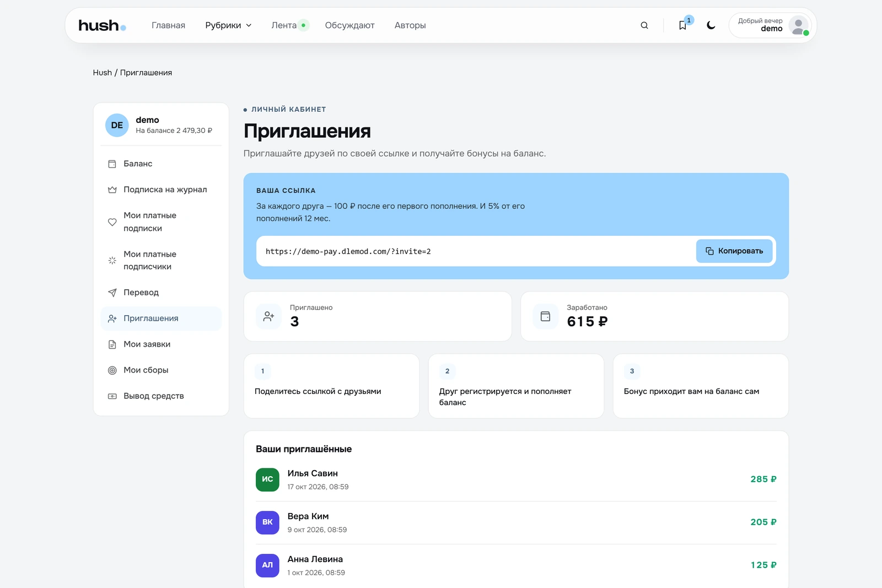Go to Hush breadcrumb link

point(102,73)
